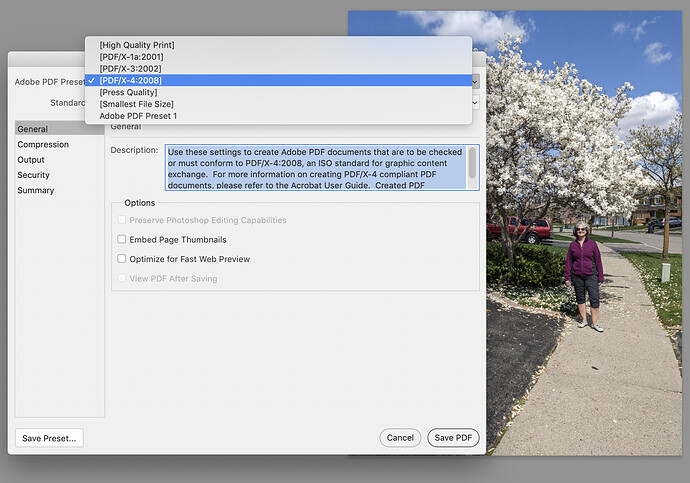Open the Standard dropdown arrow
Screen dimensions: 690x483
click(475, 103)
